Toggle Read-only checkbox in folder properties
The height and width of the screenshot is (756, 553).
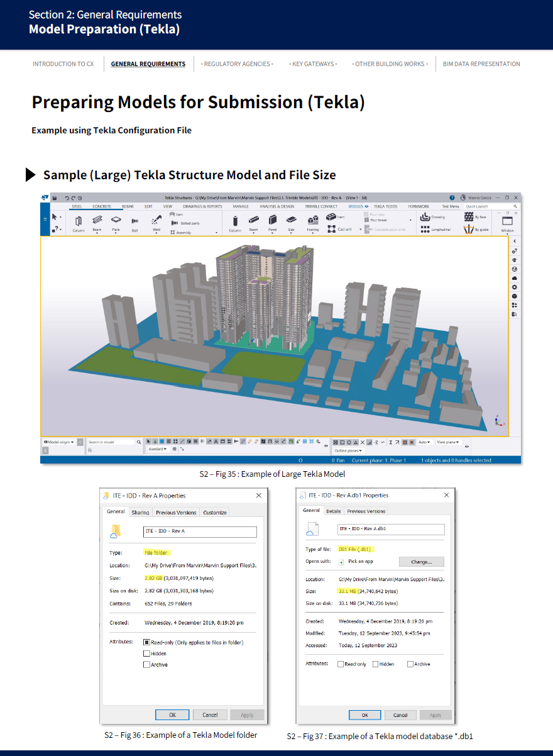(146, 642)
